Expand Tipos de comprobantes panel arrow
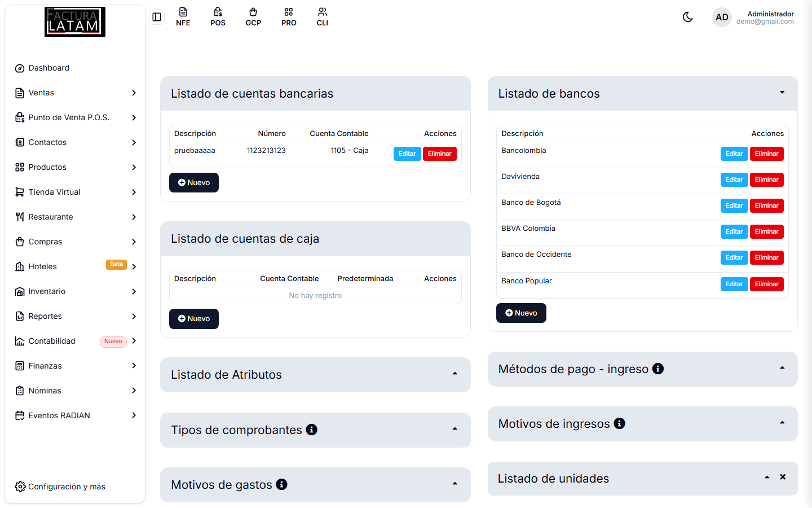 [455, 429]
